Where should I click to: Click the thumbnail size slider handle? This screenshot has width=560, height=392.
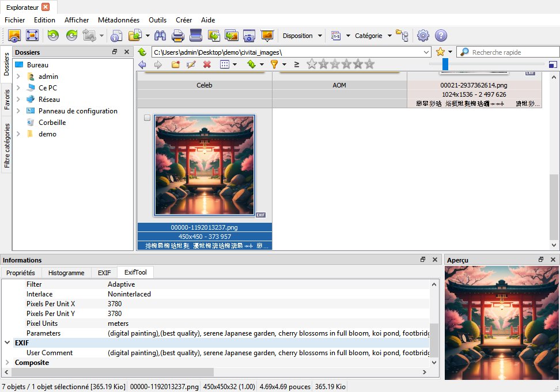(x=445, y=64)
